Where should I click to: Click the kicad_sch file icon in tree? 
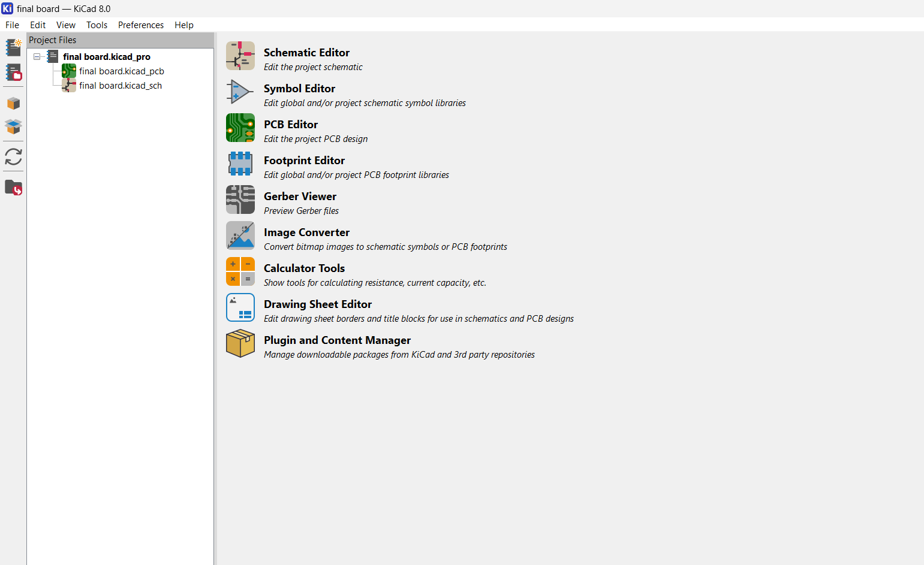[x=69, y=85]
